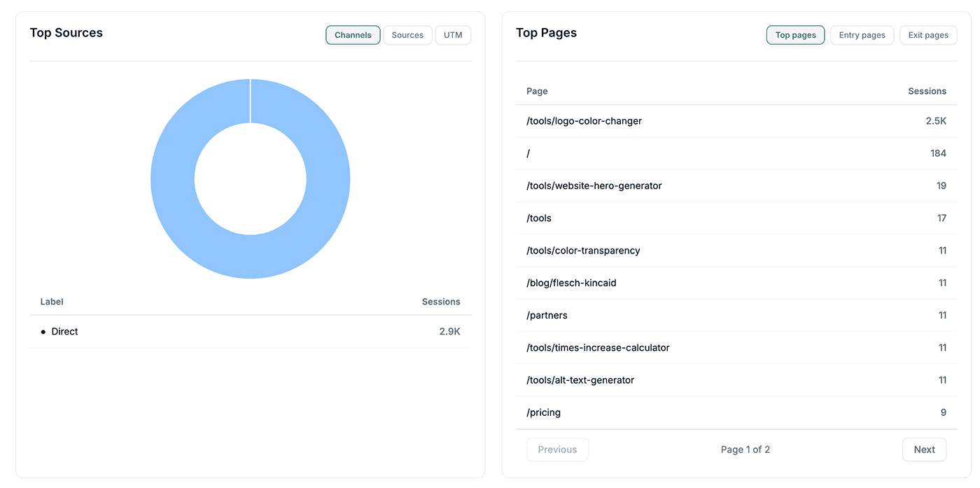The height and width of the screenshot is (488, 980).
Task: Switch to the Sources tab
Action: coord(407,35)
